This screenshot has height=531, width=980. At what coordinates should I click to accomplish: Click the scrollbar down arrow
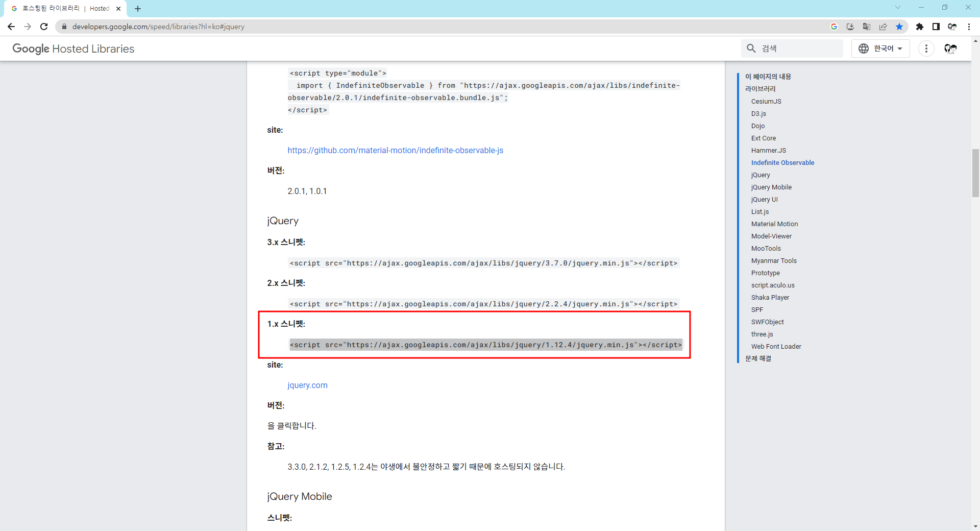(x=975, y=526)
